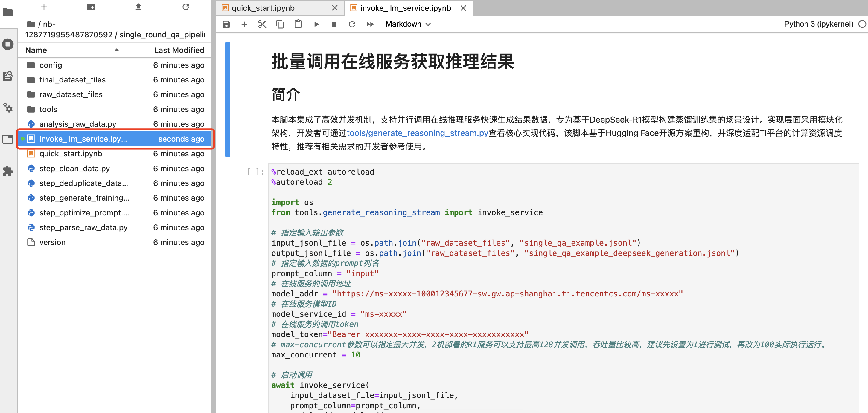Open the sidebar panel with the magnifier icon
This screenshot has width=868, height=413.
pyautogui.click(x=8, y=76)
